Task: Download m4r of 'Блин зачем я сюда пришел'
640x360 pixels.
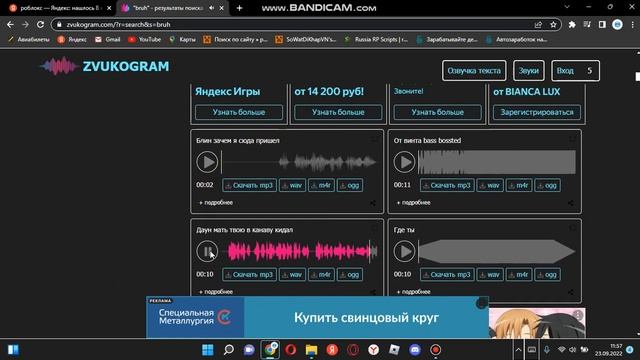Action: click(321, 185)
